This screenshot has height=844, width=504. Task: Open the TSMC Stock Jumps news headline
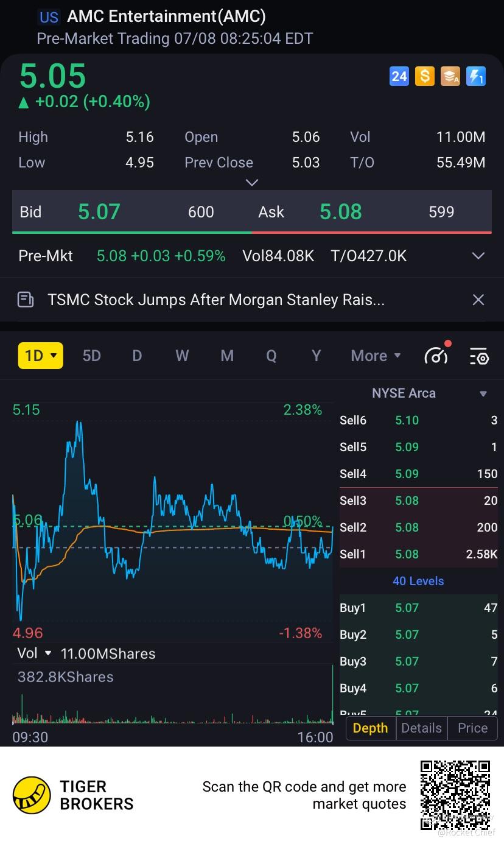click(x=216, y=300)
